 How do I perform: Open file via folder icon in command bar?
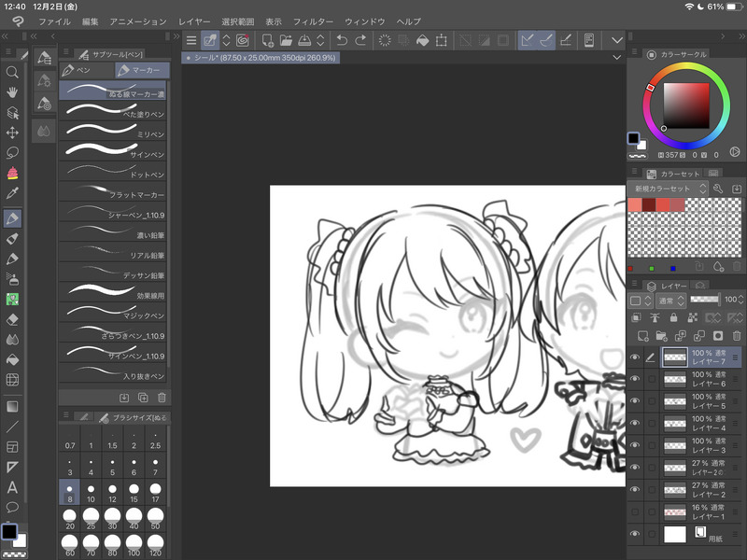point(286,40)
